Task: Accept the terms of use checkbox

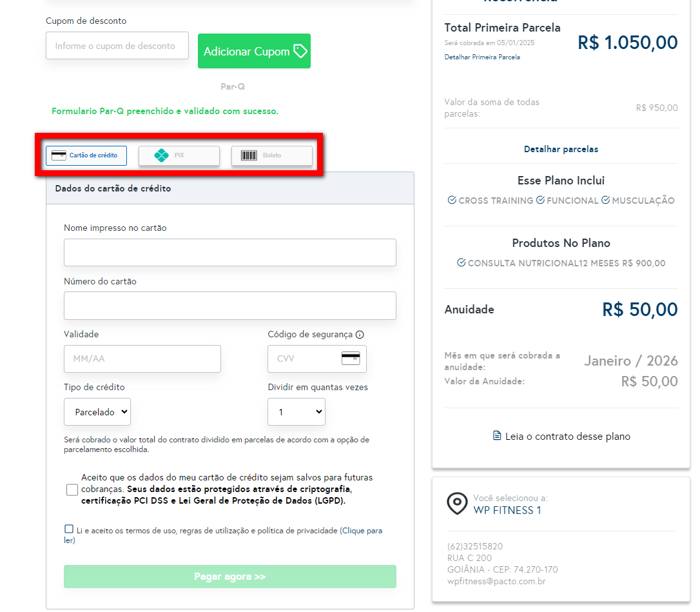Action: click(69, 529)
